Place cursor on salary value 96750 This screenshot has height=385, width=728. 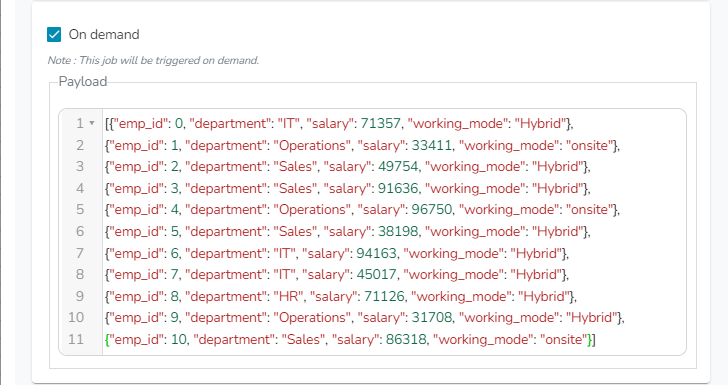431,209
